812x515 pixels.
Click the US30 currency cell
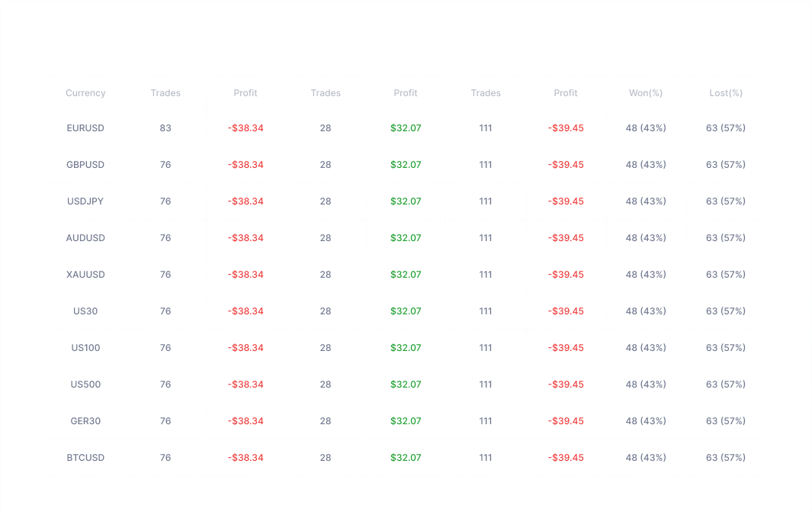[85, 311]
